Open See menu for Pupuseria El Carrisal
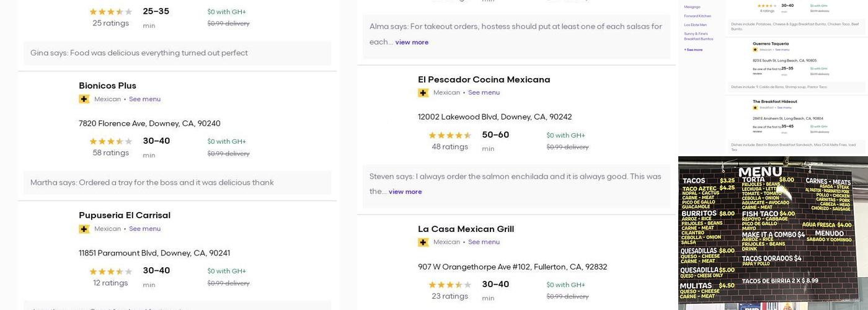 coord(144,229)
